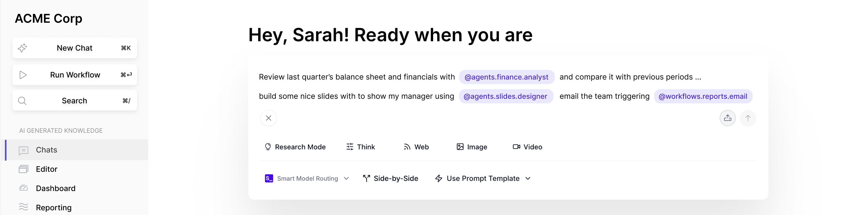This screenshot has width=868, height=215.
Task: Click the Dashboard pencil icon
Action: click(23, 188)
